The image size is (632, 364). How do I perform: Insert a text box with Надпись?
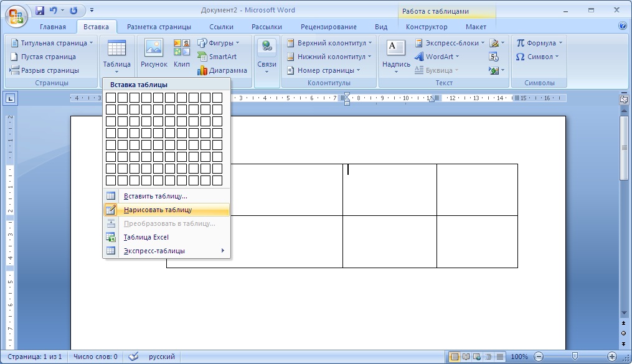[x=396, y=57]
